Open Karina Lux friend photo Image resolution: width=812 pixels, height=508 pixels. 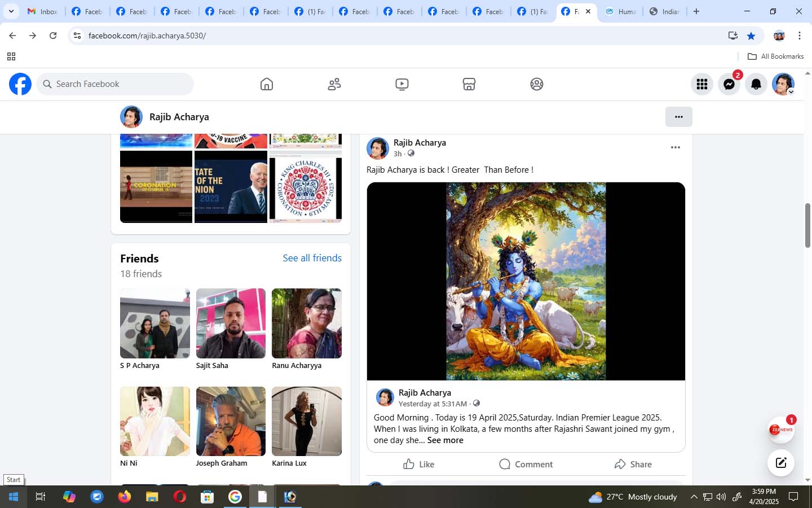point(307,421)
